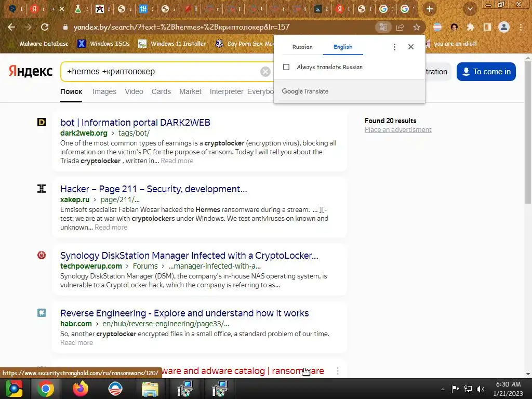Select the Поиск tab
Viewport: 532px width, 399px height.
(71, 91)
